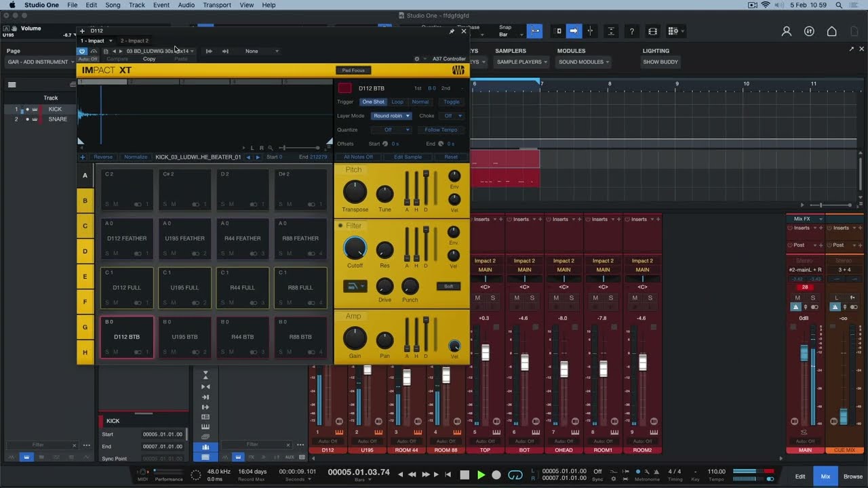Open the Song menu
The height and width of the screenshot is (488, 868).
point(113,5)
